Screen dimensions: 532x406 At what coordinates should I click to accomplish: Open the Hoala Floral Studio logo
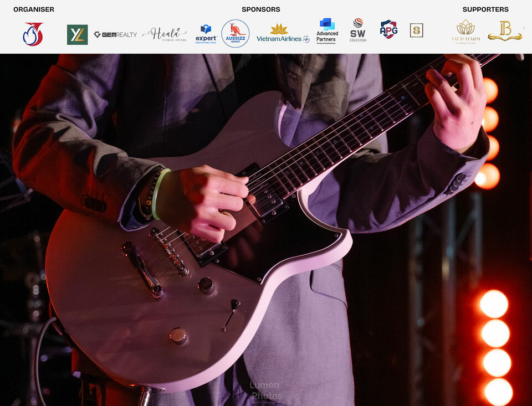(165, 34)
